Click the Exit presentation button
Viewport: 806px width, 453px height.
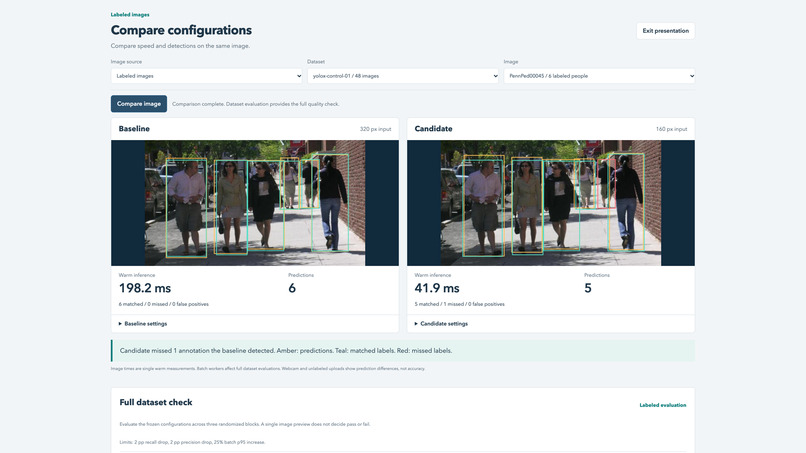pyautogui.click(x=665, y=31)
